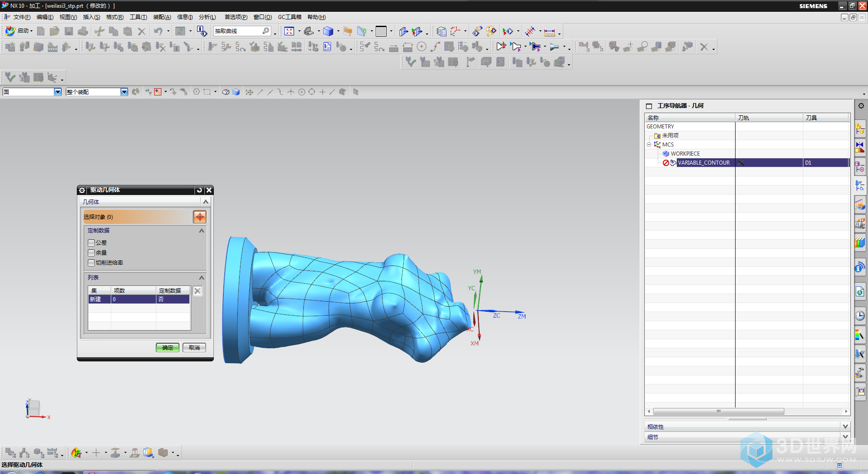This screenshot has height=474, width=868.
Task: Click the select object crosshair button
Action: tap(199, 217)
